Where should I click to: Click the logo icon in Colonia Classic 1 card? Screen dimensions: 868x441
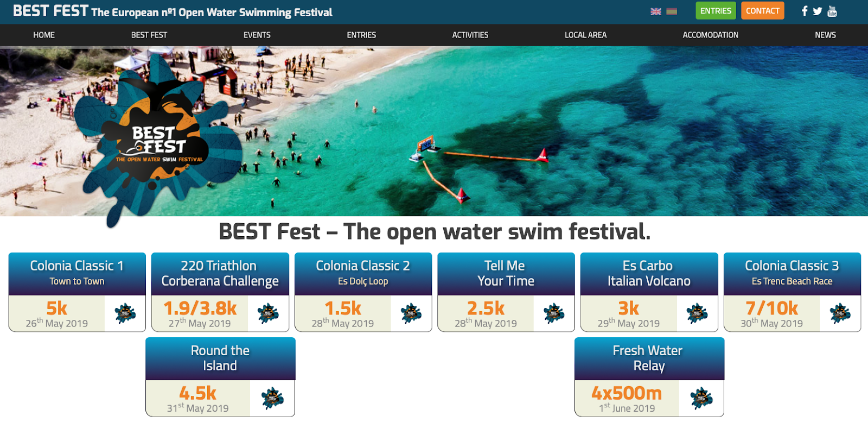[125, 313]
